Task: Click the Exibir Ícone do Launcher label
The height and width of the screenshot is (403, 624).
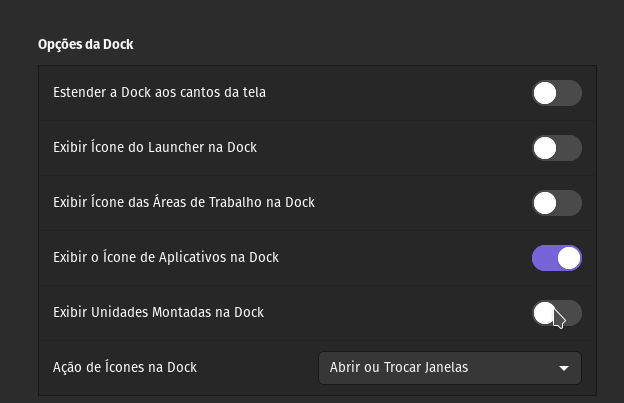Action: [x=155, y=147]
